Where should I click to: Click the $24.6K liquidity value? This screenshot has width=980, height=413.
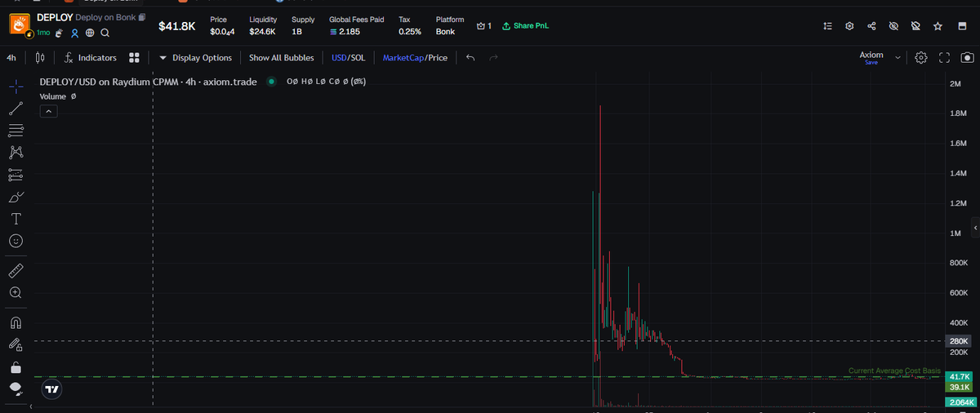click(262, 32)
